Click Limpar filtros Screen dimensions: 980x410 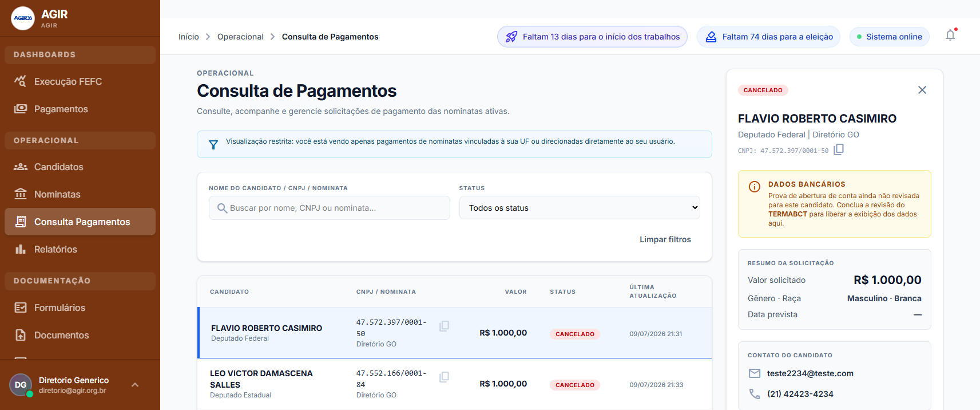coord(665,239)
